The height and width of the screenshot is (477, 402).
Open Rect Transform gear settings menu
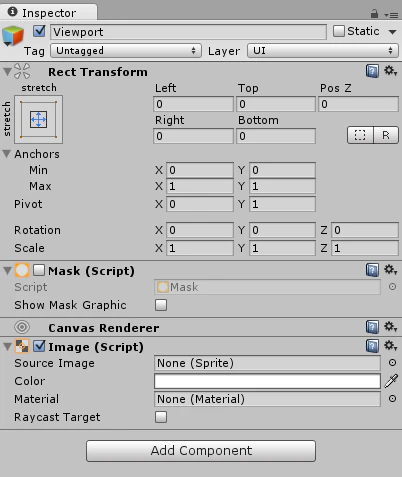pos(390,71)
